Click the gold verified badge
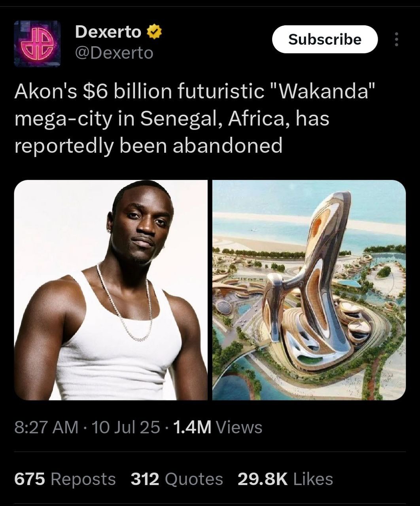420x506 pixels. point(155,32)
